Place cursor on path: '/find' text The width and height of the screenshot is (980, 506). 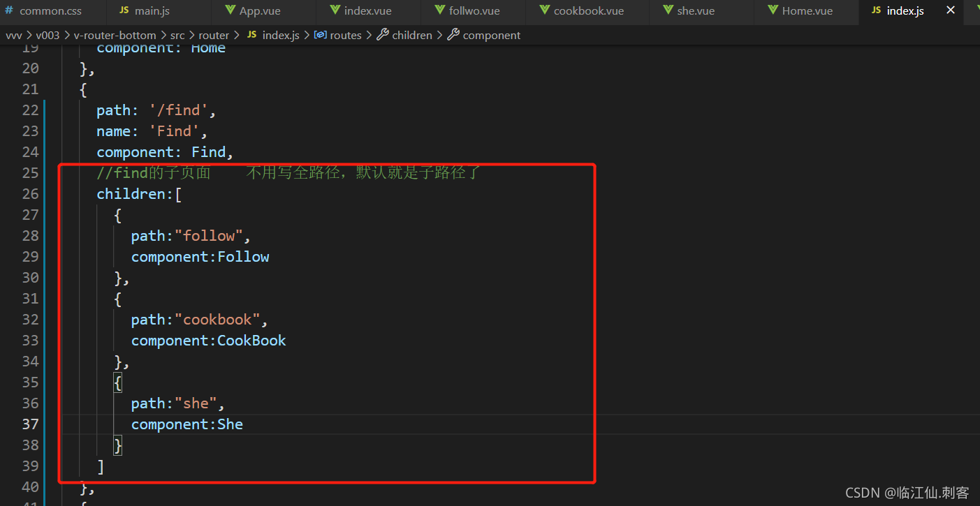click(156, 110)
